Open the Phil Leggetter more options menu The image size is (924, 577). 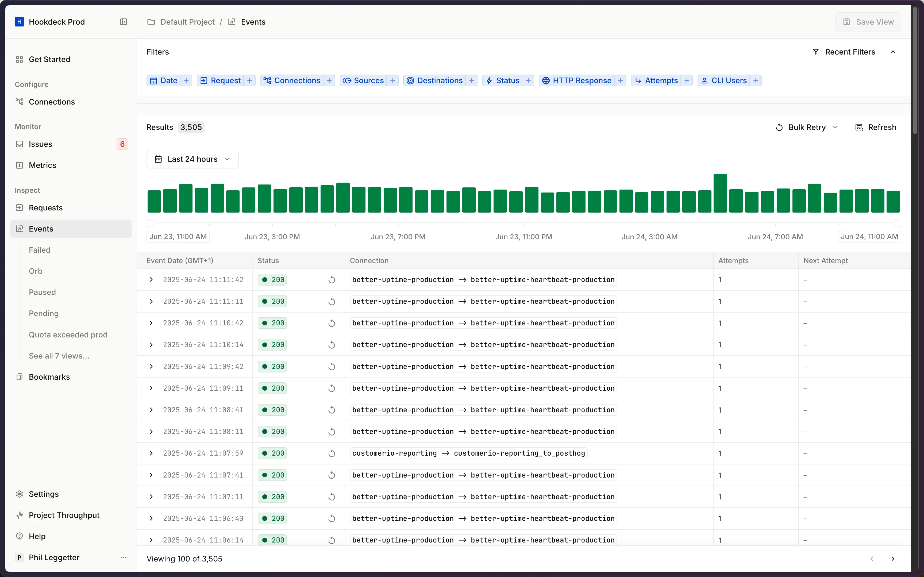click(x=123, y=557)
